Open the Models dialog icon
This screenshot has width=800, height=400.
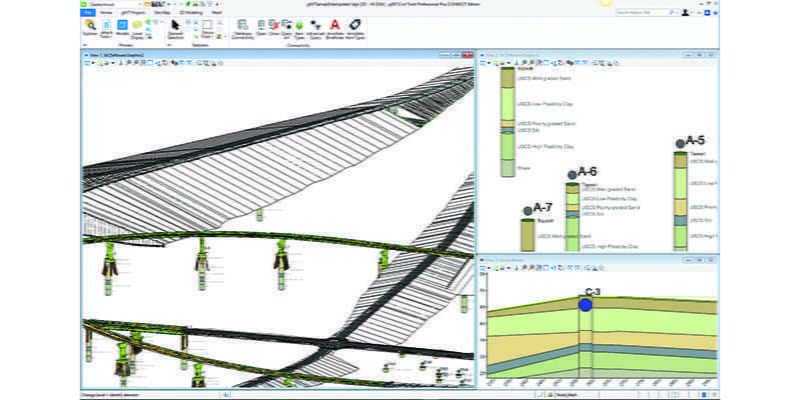click(122, 29)
